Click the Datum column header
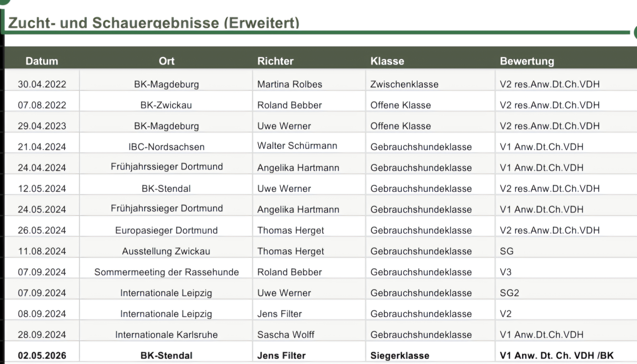This screenshot has height=364, width=637. [x=42, y=61]
